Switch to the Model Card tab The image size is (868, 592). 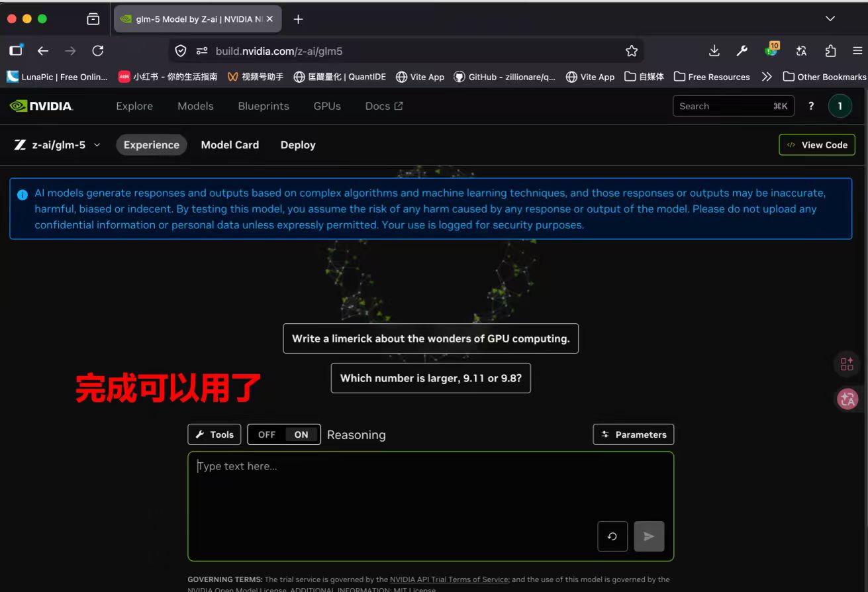pyautogui.click(x=230, y=145)
